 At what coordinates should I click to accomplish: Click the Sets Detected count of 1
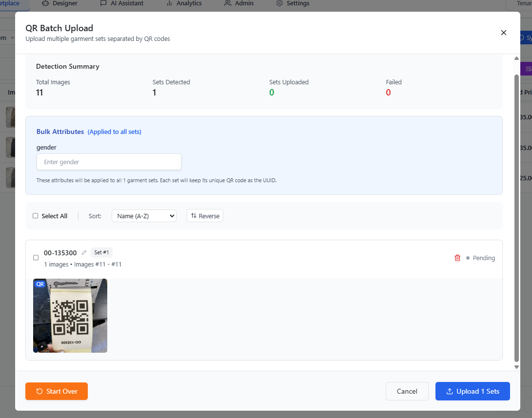pyautogui.click(x=155, y=93)
